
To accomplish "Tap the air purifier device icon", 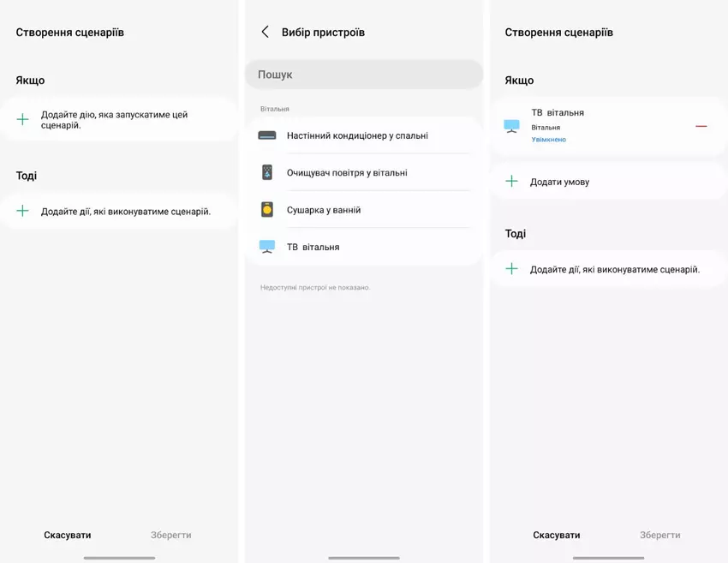I will (267, 172).
